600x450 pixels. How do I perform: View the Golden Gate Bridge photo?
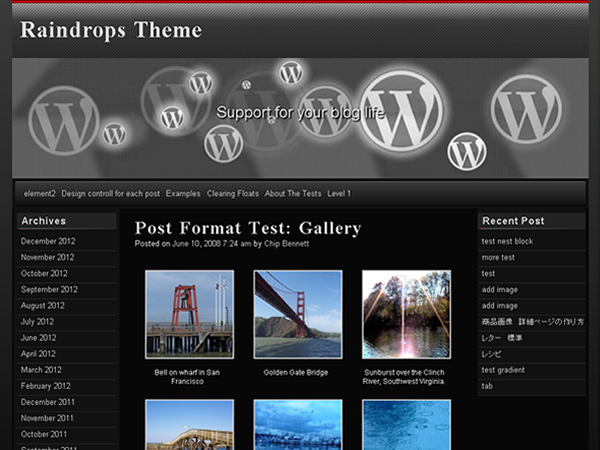(297, 314)
